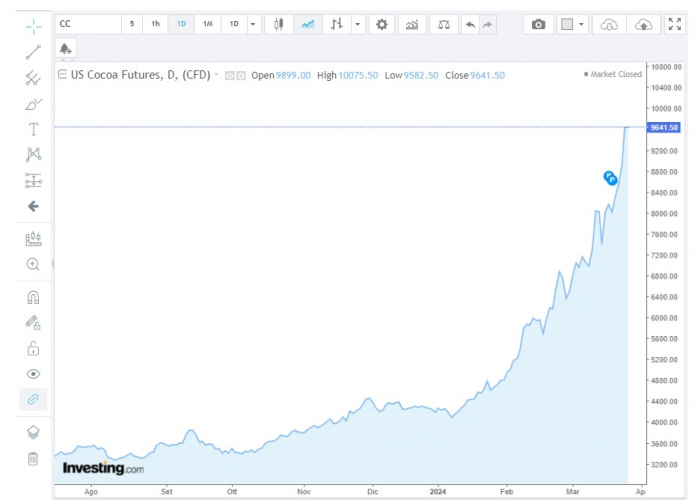Take a chart snapshot with camera icon
Screen dimensions: 695x500
[x=539, y=24]
